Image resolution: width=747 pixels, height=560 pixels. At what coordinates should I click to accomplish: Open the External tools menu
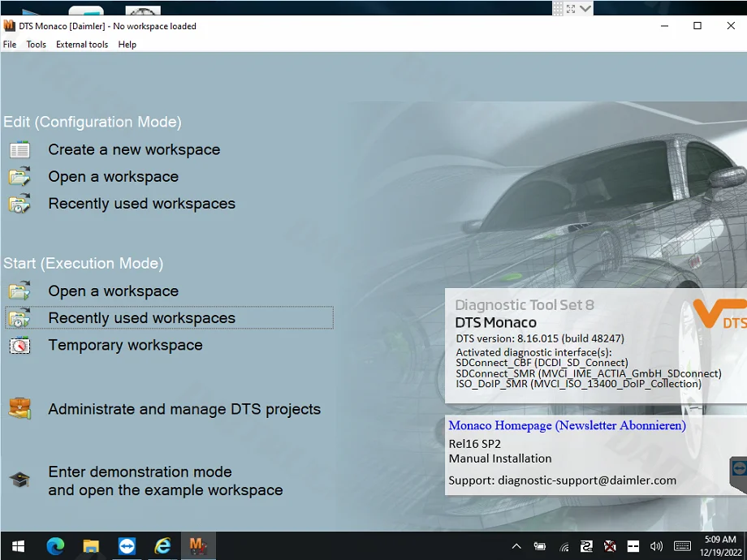click(82, 45)
